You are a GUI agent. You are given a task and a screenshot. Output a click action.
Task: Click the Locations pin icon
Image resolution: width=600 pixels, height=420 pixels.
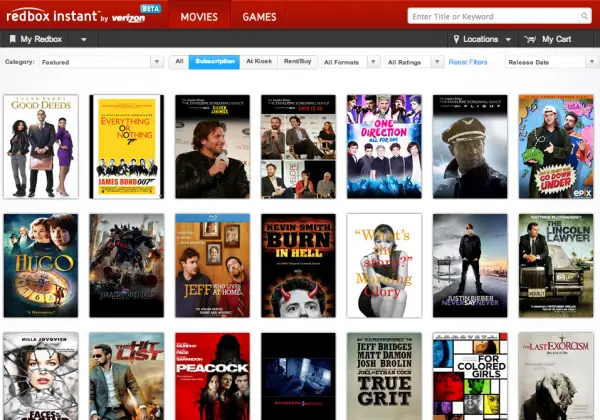[x=456, y=39]
